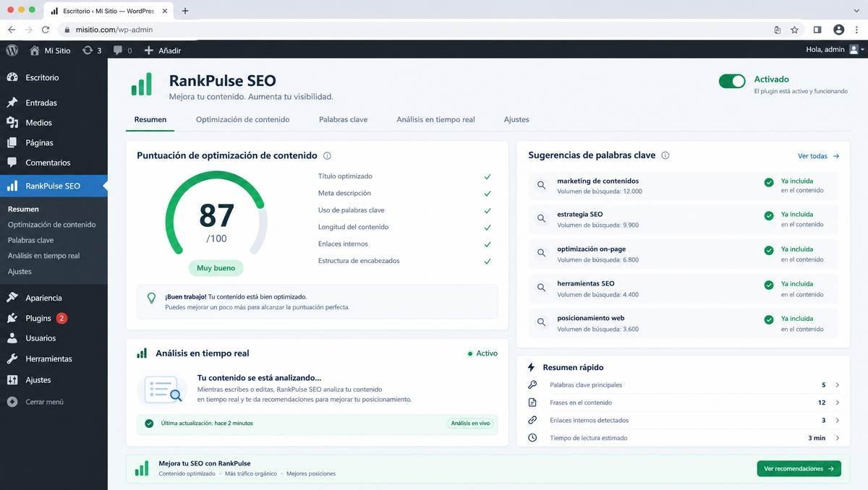868x490 pixels.
Task: Click info icon beside Puntuación de optimización
Action: click(x=327, y=155)
